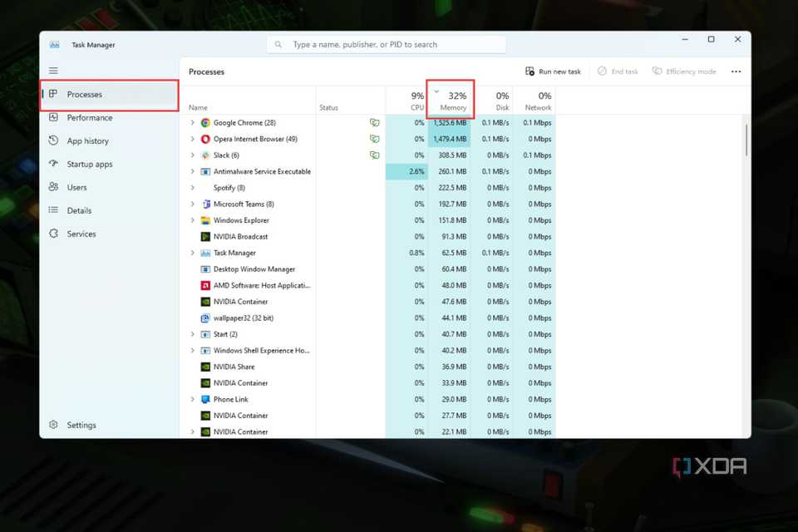Click the process list vertical scrollbar

point(746,140)
